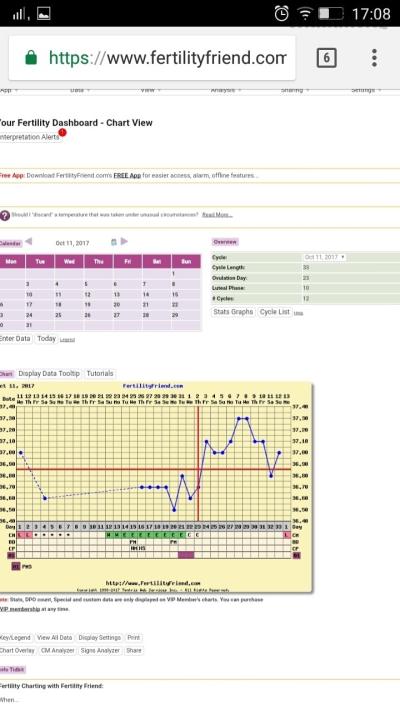Share the chart
The height and width of the screenshot is (711, 400).
134,650
